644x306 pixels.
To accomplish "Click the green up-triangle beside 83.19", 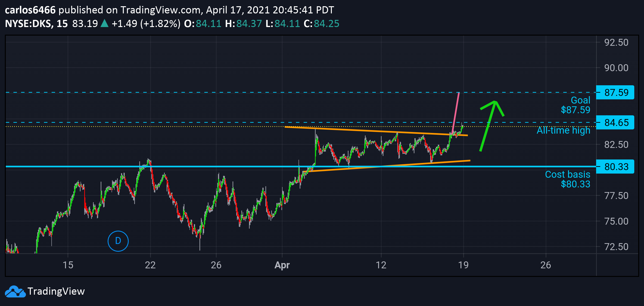I will [x=104, y=24].
